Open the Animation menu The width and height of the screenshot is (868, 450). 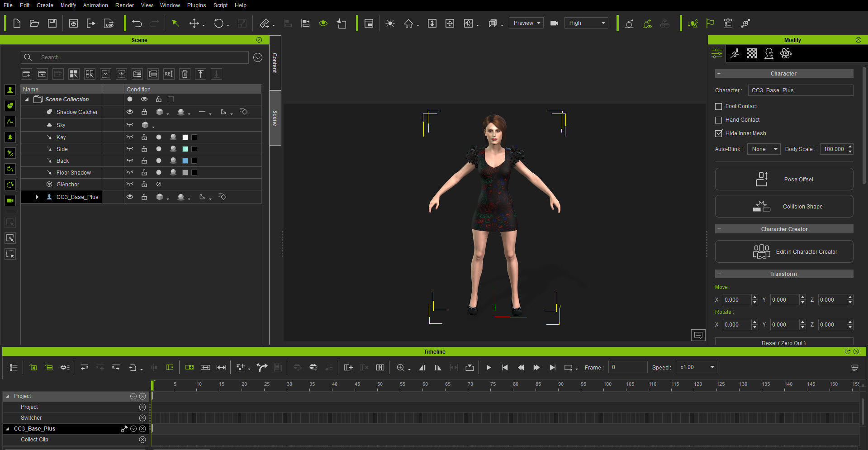tap(95, 5)
